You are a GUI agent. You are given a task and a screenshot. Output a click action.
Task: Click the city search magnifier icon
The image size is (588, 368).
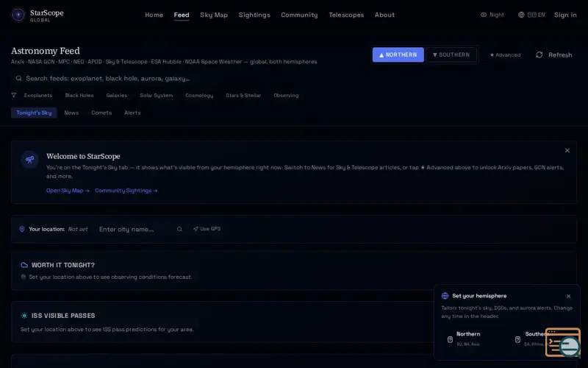[x=179, y=229]
